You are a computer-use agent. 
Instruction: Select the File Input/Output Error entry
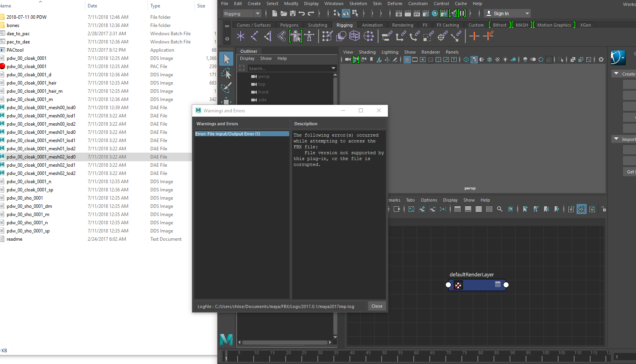(x=242, y=134)
